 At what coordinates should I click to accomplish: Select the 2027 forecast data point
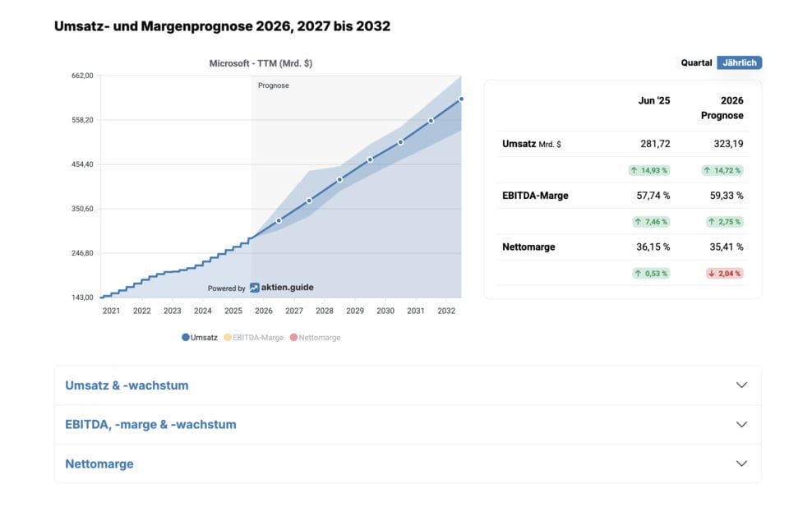click(309, 201)
